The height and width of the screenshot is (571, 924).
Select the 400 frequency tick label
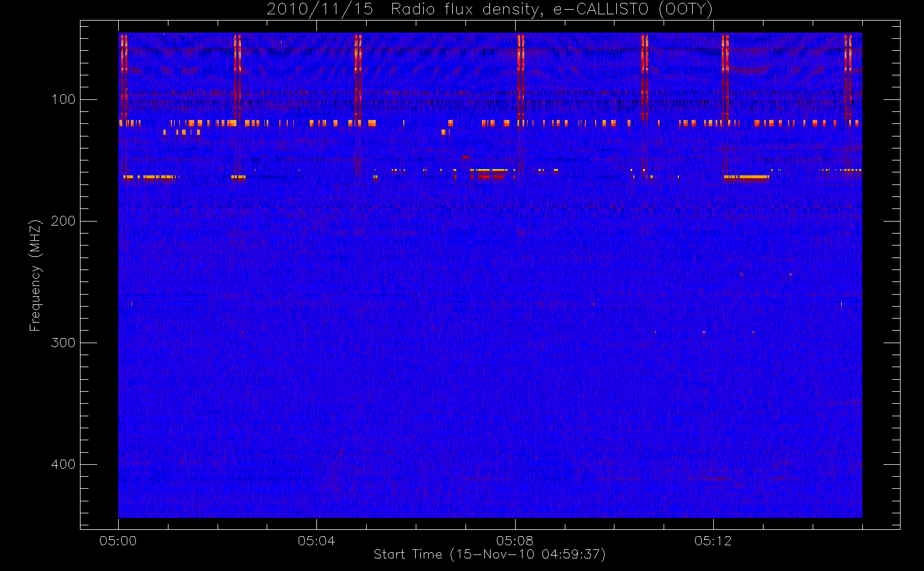click(63, 464)
